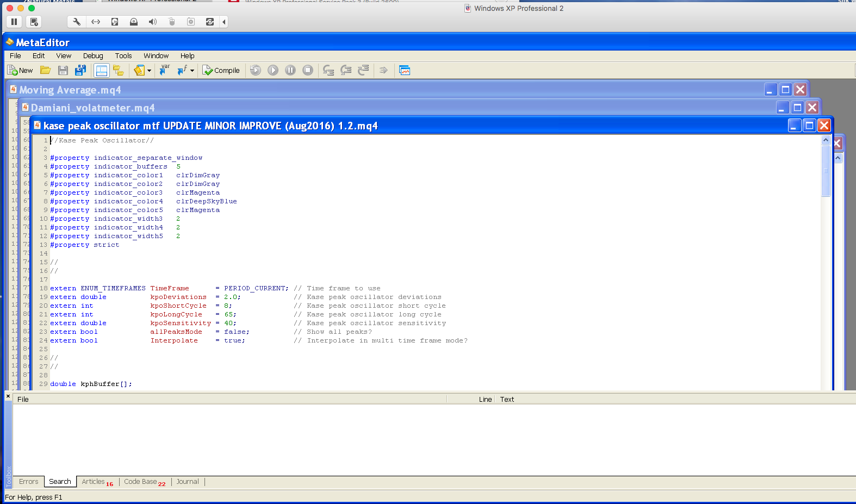The image size is (856, 504).
Task: Click the Save All icon
Action: [80, 70]
